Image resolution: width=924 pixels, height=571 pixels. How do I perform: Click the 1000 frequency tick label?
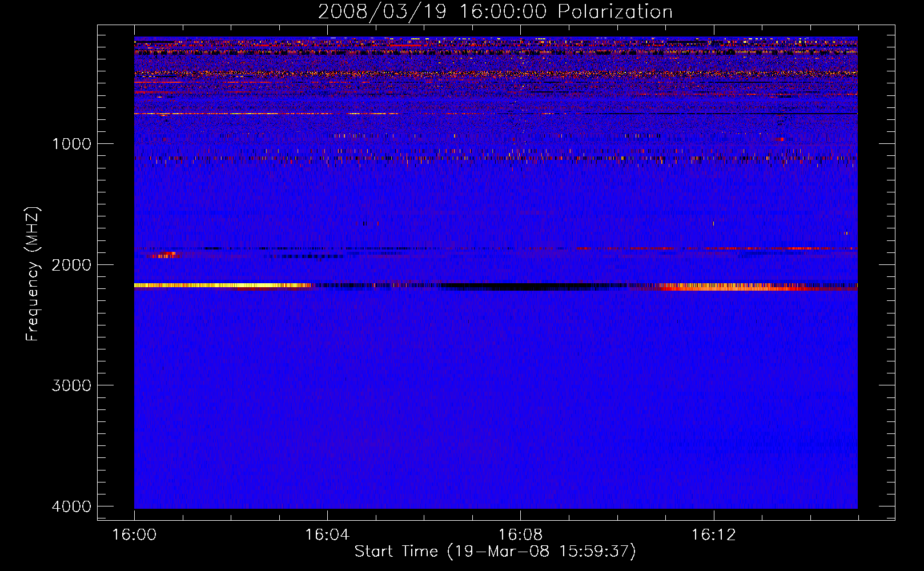[x=71, y=143]
